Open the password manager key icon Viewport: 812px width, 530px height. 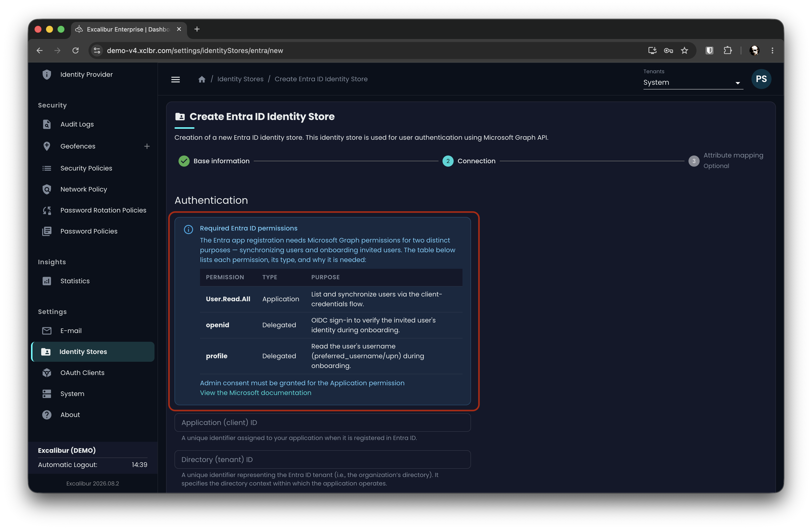tap(668, 50)
